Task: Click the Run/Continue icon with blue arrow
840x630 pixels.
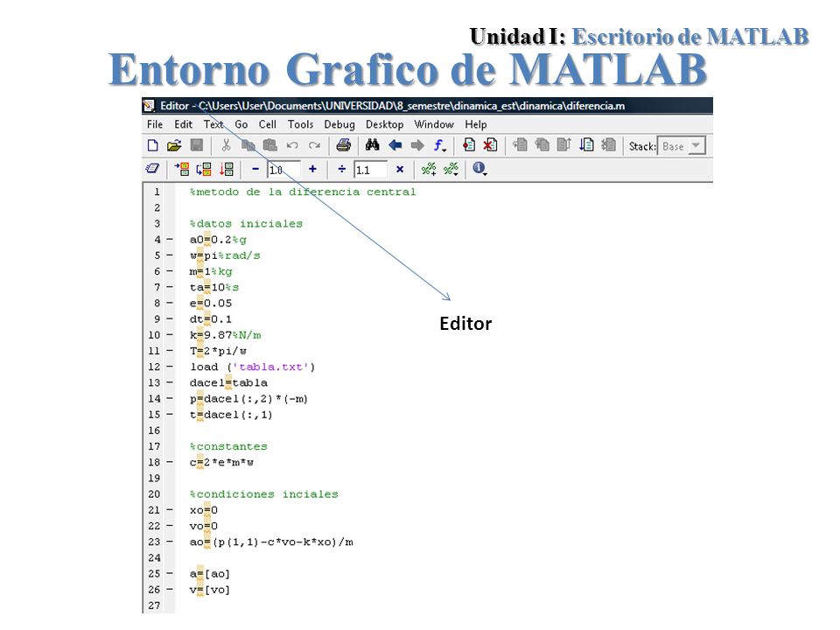Action: coord(586,145)
